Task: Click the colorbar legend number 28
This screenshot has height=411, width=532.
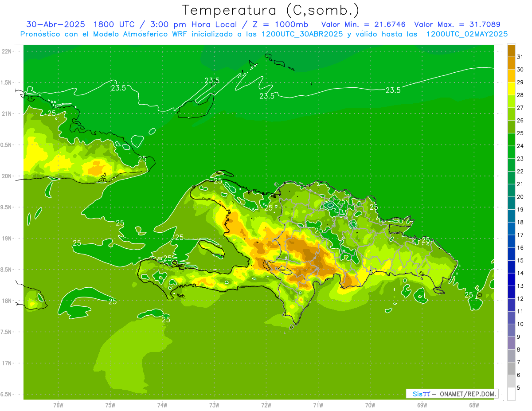Action: point(520,95)
